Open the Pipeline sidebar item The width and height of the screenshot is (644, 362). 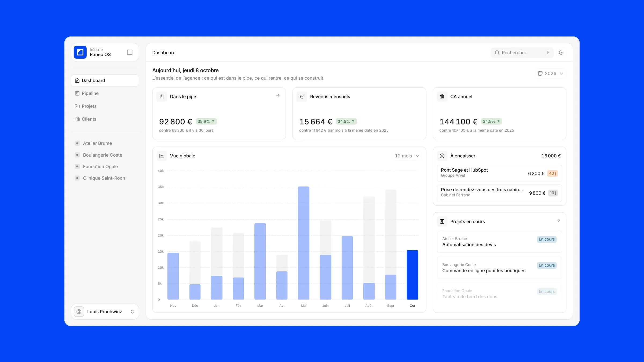(x=105, y=93)
